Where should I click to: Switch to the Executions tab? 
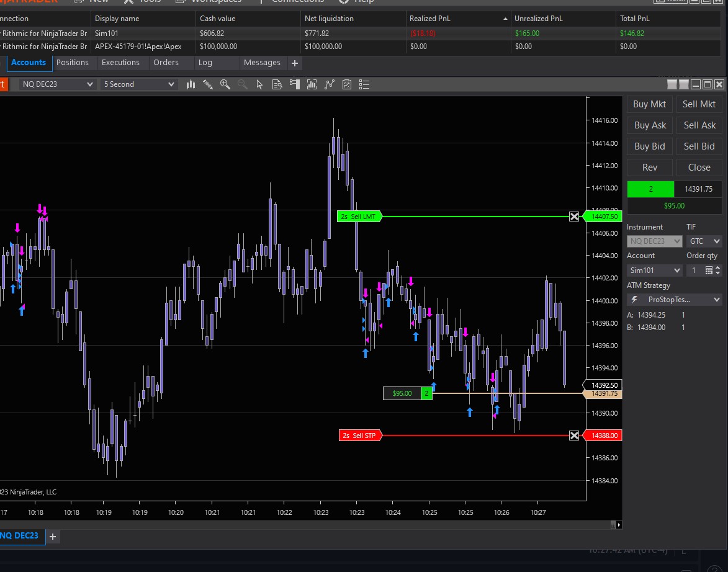point(120,63)
